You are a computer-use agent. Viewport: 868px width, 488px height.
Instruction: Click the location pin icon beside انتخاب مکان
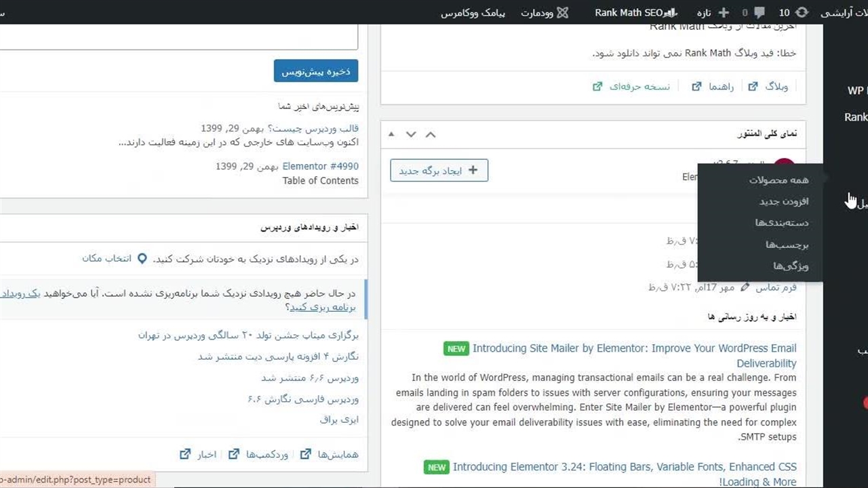[142, 259]
